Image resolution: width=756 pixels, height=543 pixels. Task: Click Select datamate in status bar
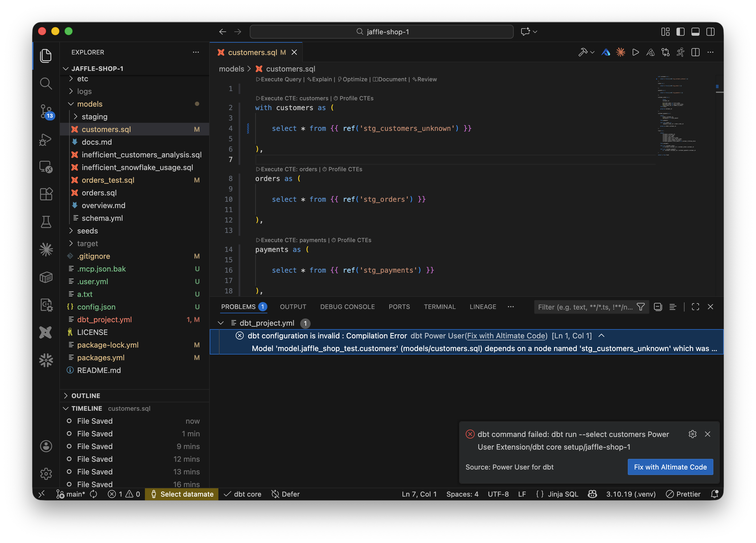click(x=182, y=494)
